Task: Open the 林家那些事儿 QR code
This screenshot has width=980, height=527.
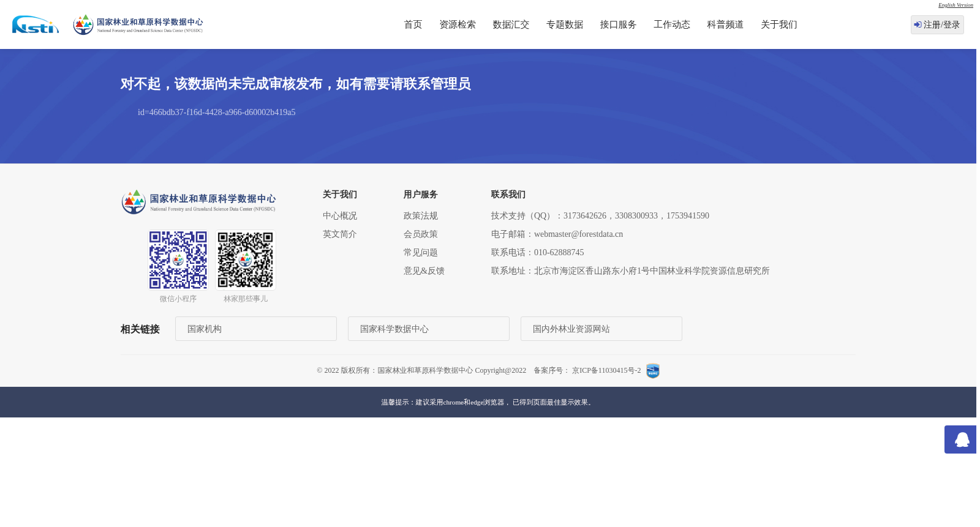Action: tap(246, 260)
